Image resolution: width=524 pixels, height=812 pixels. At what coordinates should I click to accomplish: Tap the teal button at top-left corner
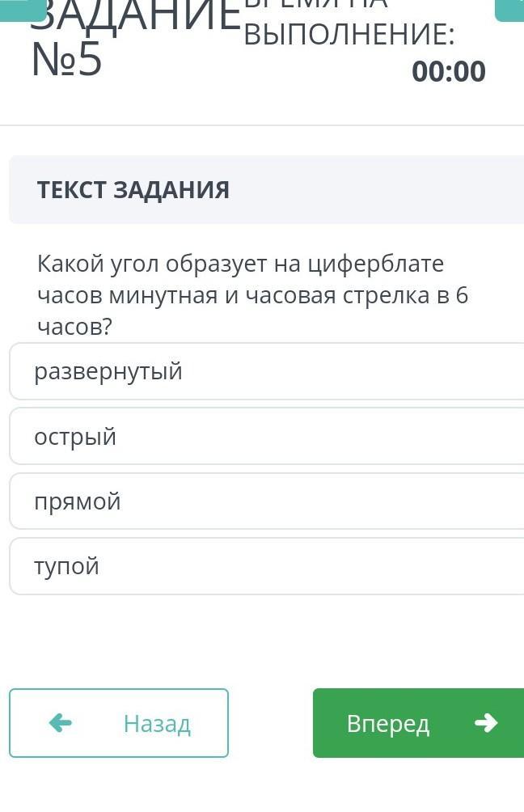[x=23, y=8]
